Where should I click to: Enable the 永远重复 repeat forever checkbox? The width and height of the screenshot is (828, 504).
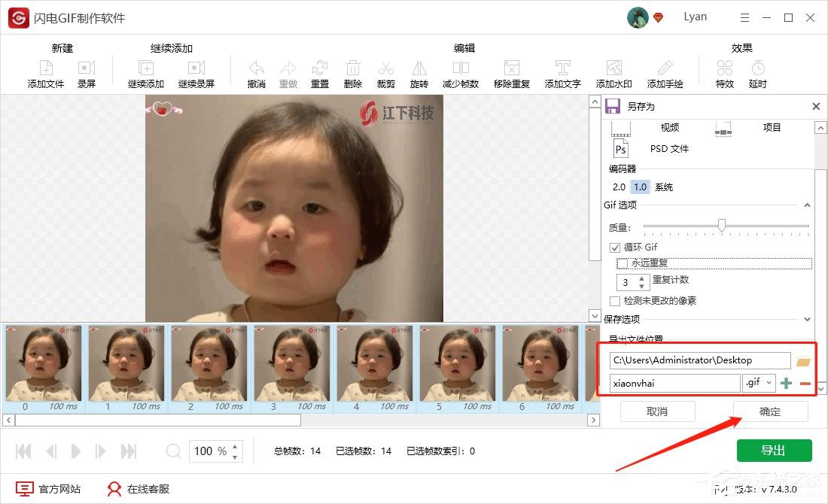pyautogui.click(x=623, y=263)
